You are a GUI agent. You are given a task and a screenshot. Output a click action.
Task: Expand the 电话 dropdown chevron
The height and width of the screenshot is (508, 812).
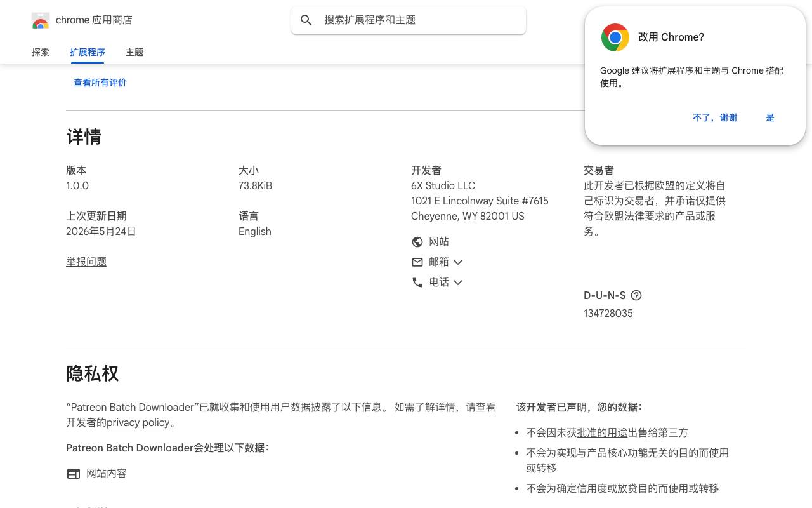[x=458, y=283]
